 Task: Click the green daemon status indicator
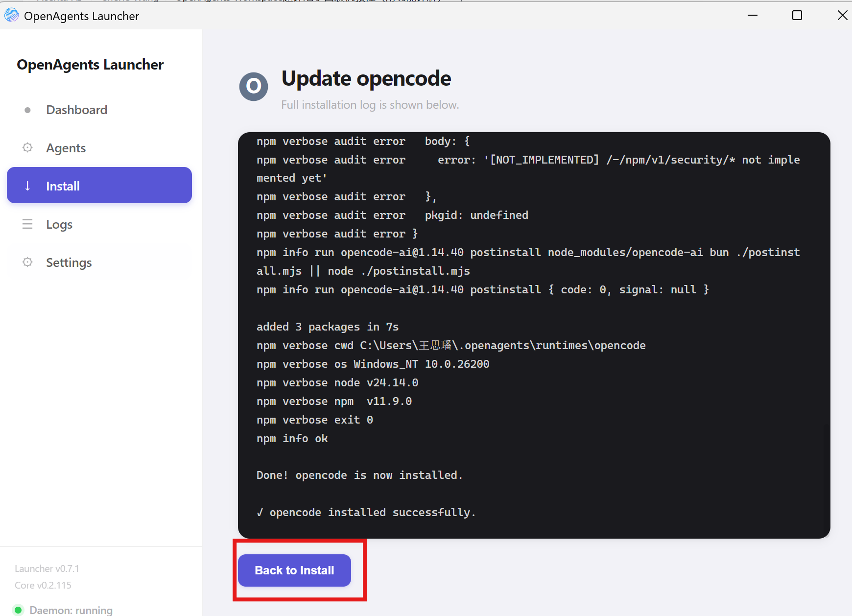(18, 610)
